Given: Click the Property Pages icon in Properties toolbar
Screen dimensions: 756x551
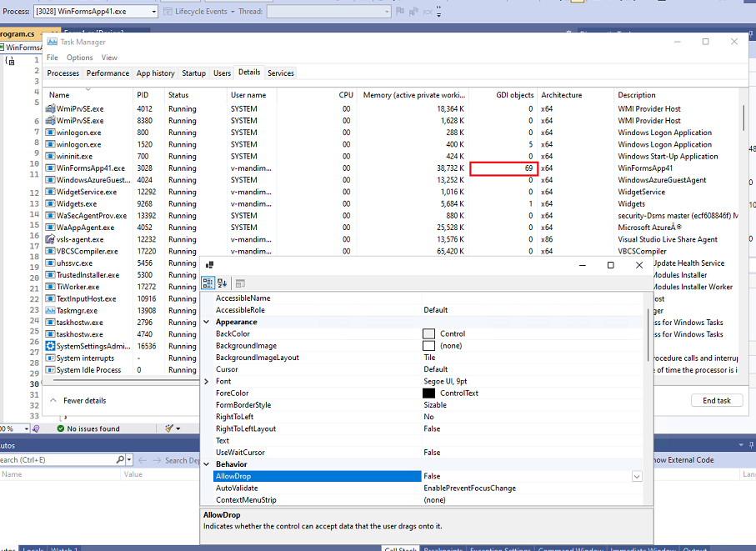Looking at the screenshot, I should tap(239, 284).
